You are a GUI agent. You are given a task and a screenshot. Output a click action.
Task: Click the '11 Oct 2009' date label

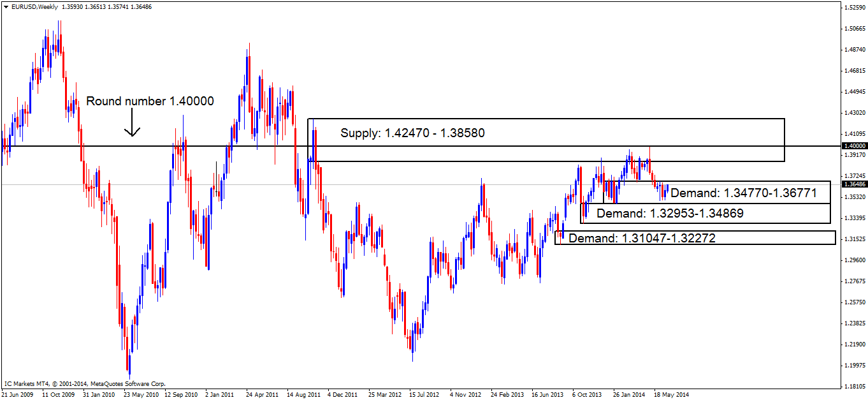click(x=58, y=394)
